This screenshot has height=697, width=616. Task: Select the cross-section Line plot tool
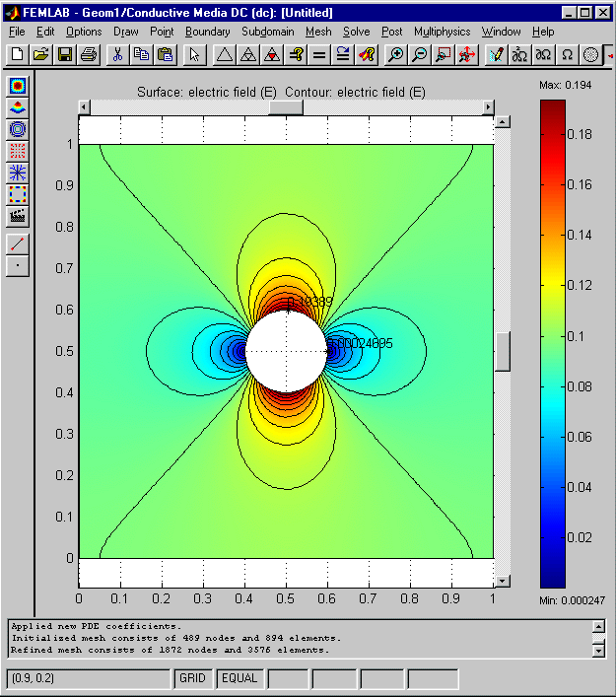click(x=18, y=244)
